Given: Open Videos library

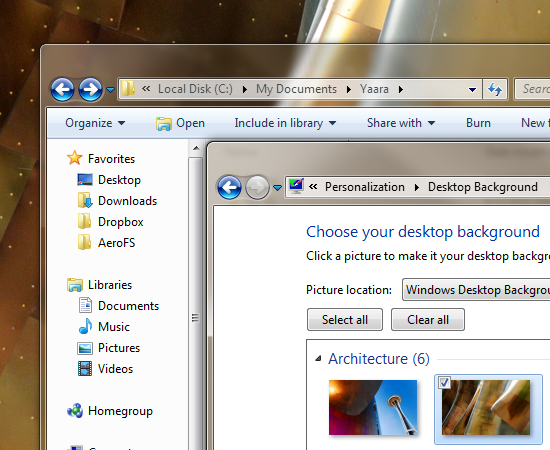Looking at the screenshot, I should click(x=115, y=369).
